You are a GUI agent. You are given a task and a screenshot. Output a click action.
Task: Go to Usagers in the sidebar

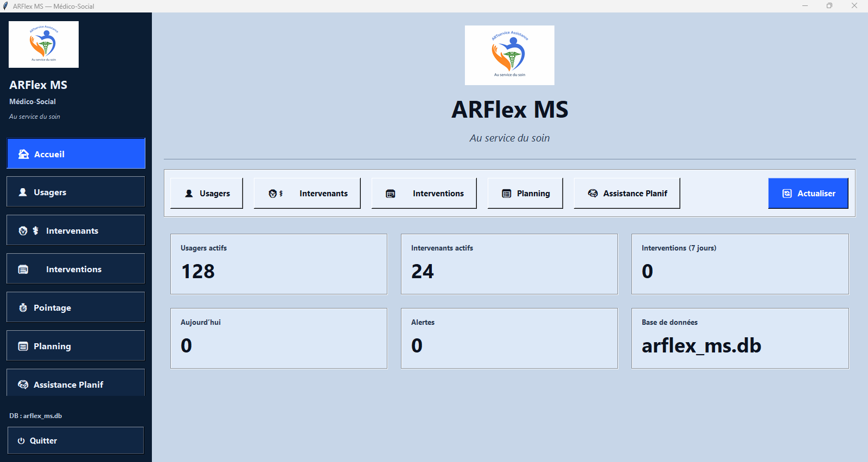tap(76, 191)
